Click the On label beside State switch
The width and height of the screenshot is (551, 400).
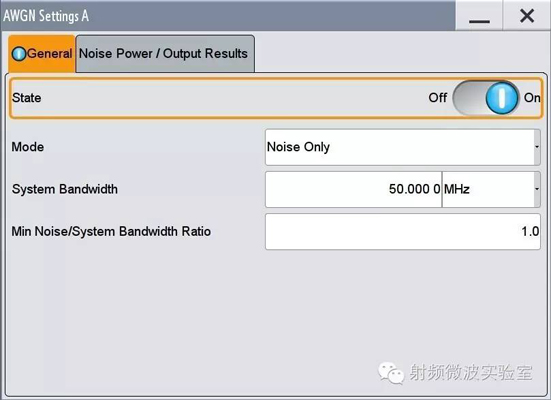(x=532, y=98)
